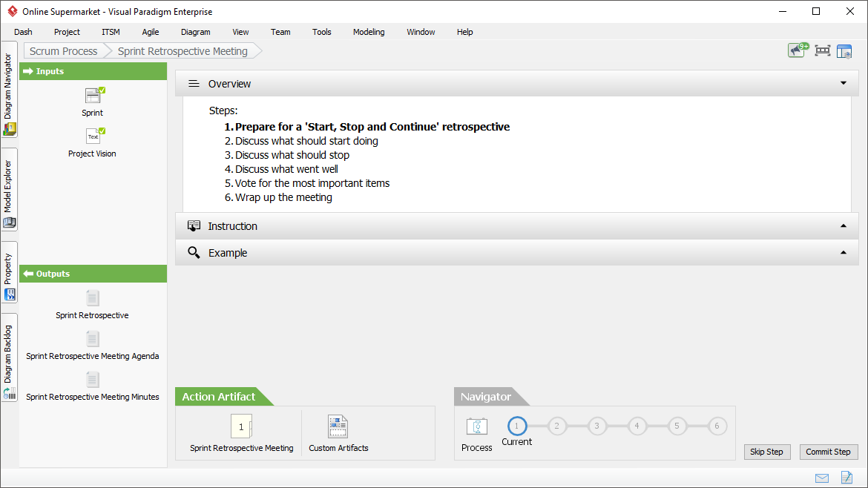Open the Help menu

pyautogui.click(x=465, y=32)
